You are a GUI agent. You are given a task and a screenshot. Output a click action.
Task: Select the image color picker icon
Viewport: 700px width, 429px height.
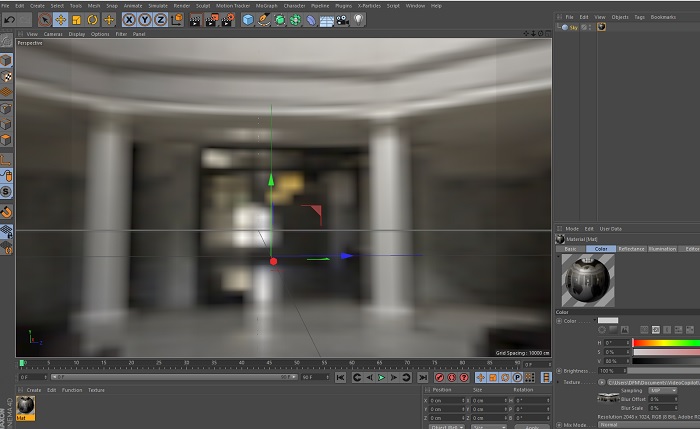coord(625,330)
